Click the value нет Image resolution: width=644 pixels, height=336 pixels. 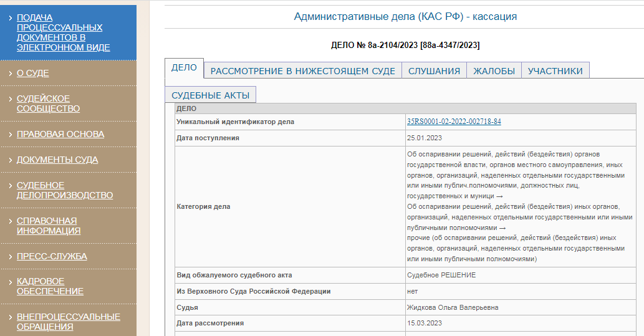point(412,291)
